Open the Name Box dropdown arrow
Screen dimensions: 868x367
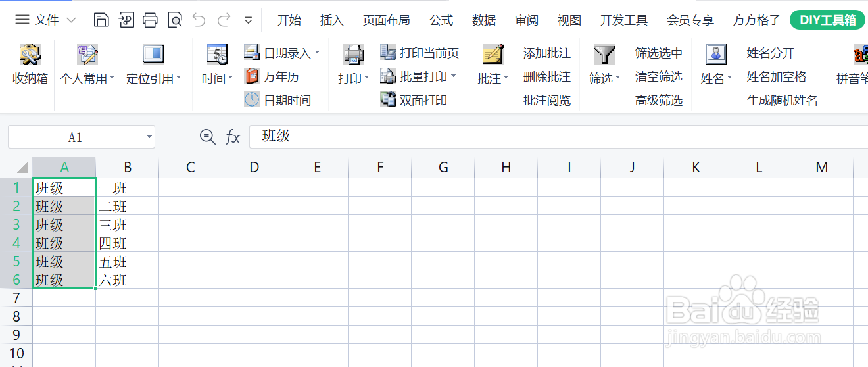pos(150,137)
